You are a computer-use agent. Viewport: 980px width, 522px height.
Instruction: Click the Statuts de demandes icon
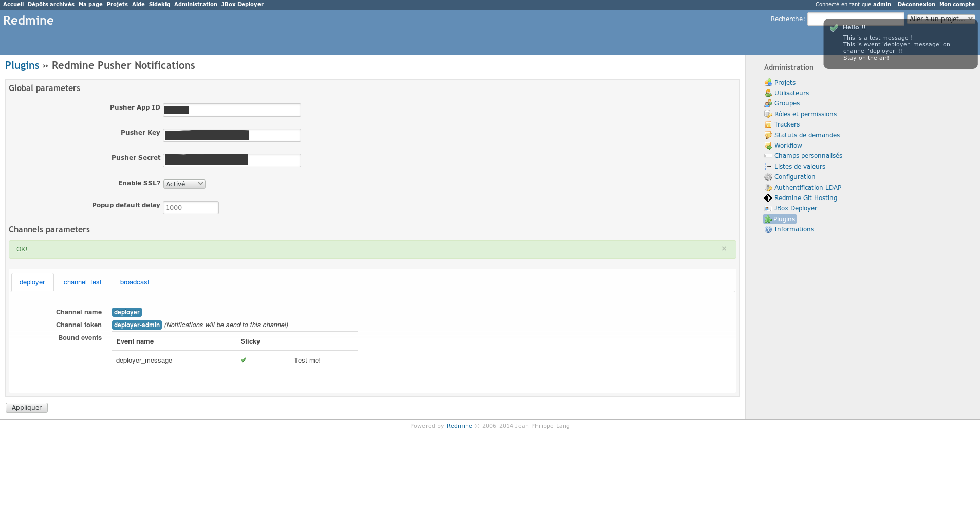point(768,135)
